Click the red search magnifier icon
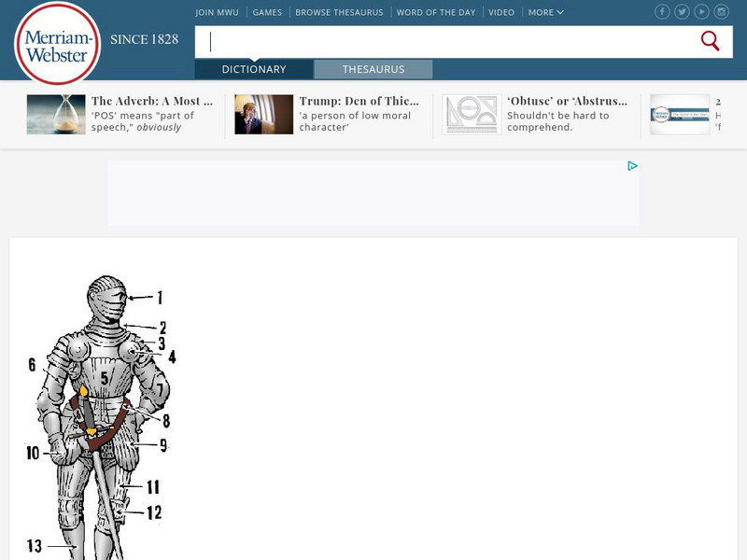 (x=710, y=41)
